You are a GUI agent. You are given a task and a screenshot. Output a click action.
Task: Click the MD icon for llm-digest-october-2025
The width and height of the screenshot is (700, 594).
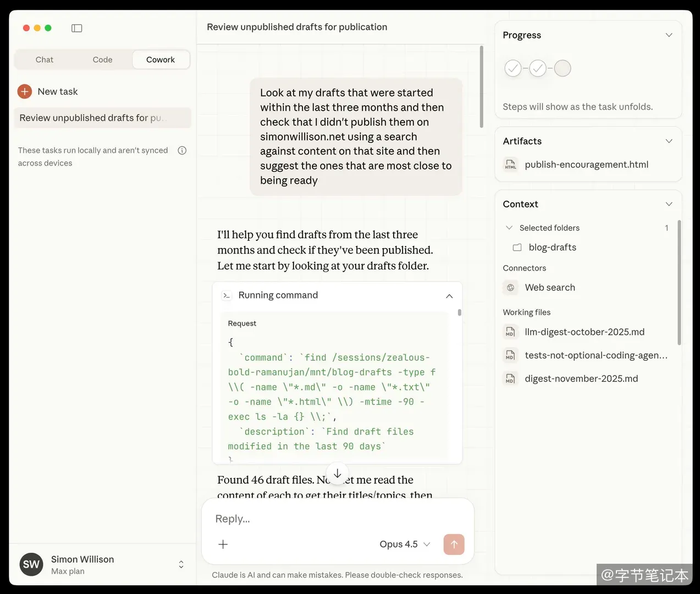click(510, 332)
